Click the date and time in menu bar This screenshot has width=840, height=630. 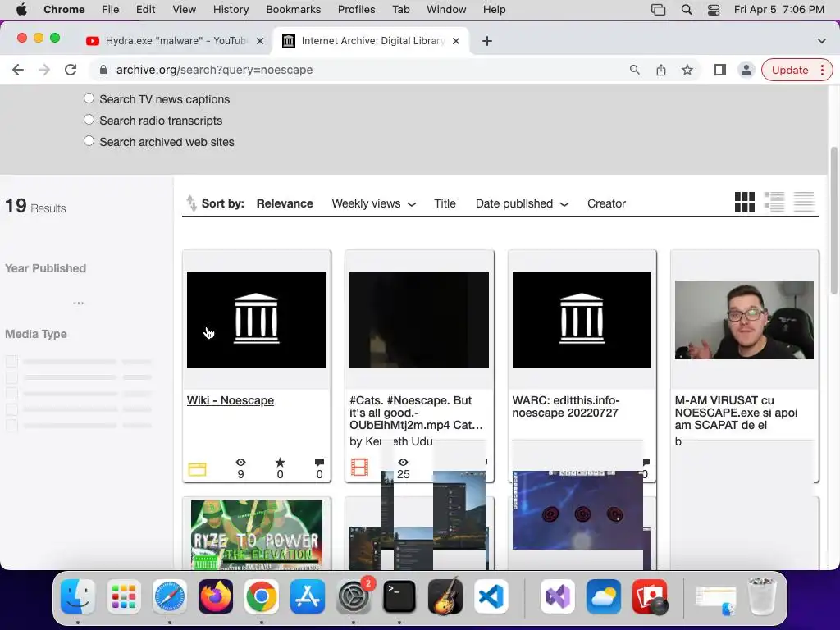[x=779, y=10]
